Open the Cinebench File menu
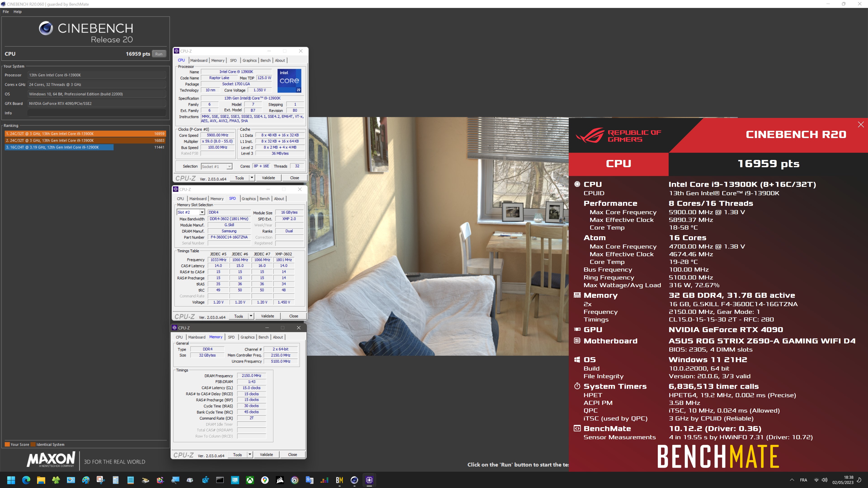This screenshot has width=868, height=488. point(6,12)
